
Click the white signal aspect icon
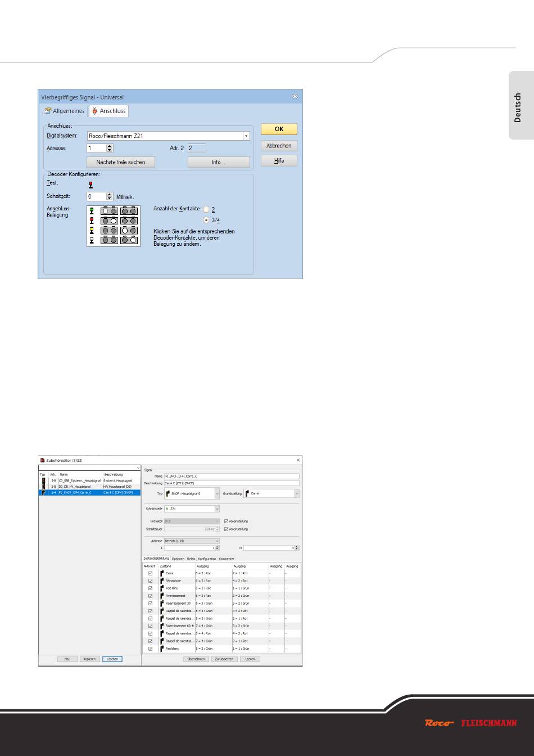tap(91, 240)
